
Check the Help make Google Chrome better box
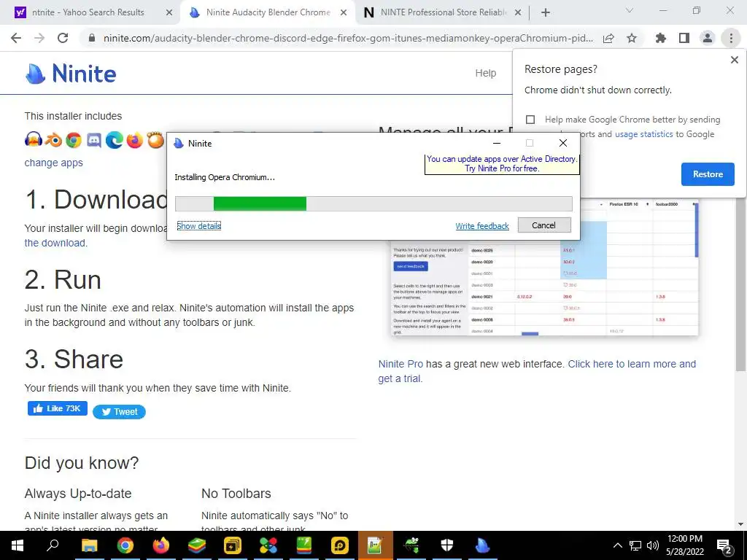click(530, 120)
